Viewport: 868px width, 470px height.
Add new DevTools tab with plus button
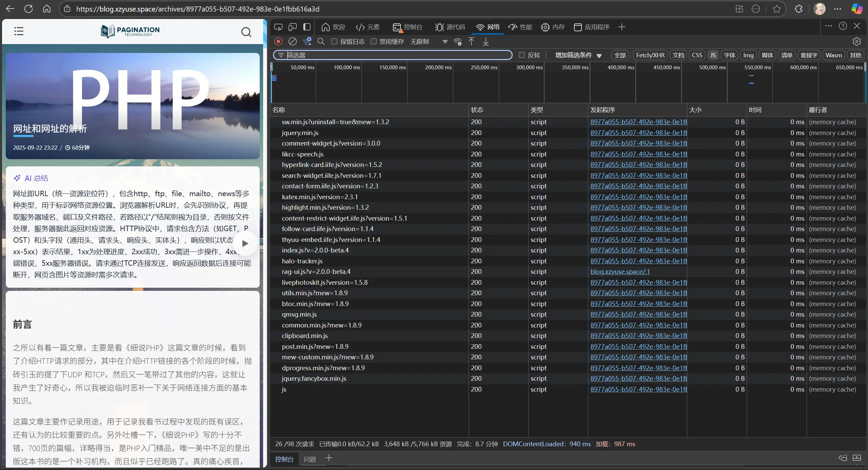(x=622, y=27)
